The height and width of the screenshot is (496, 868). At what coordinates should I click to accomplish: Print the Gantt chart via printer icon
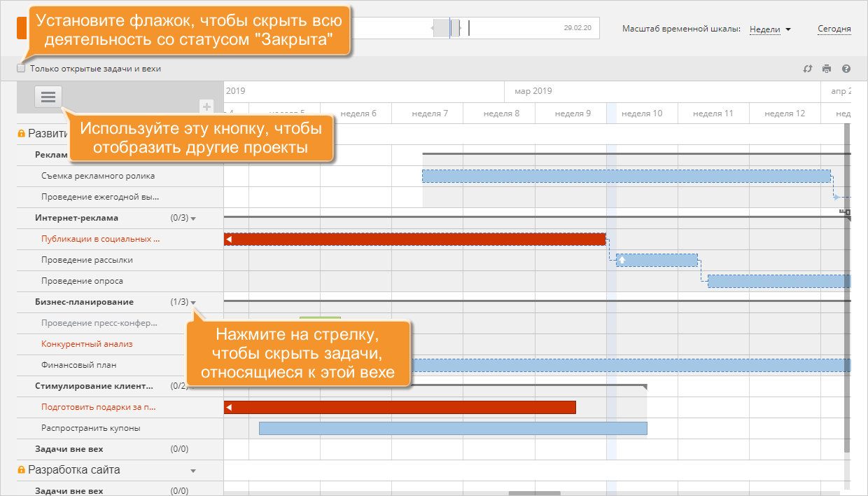point(827,69)
